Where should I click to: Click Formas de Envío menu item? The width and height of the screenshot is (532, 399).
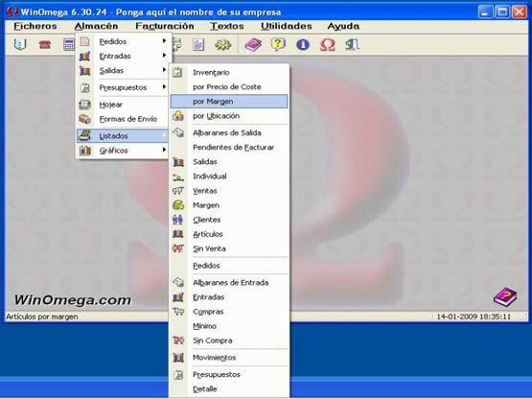pyautogui.click(x=123, y=119)
